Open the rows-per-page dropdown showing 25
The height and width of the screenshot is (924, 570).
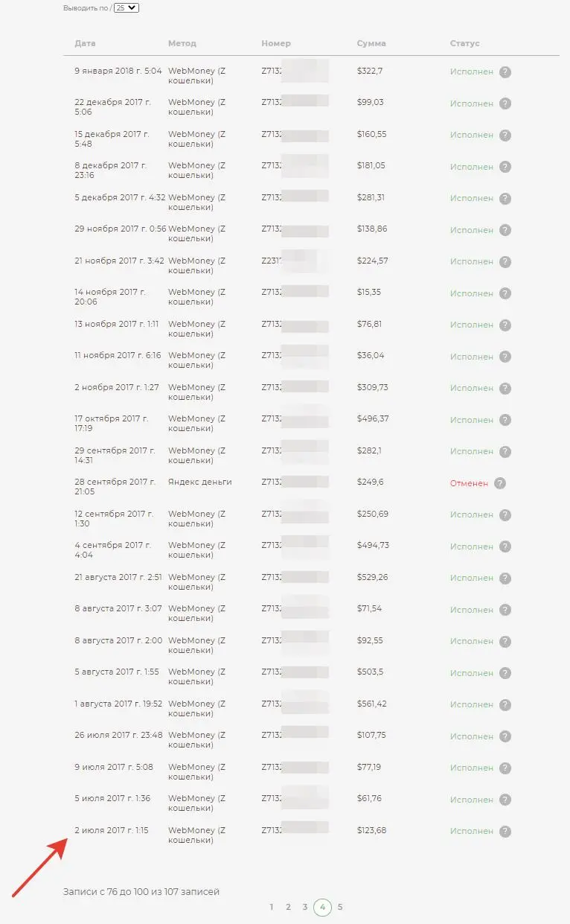click(127, 7)
